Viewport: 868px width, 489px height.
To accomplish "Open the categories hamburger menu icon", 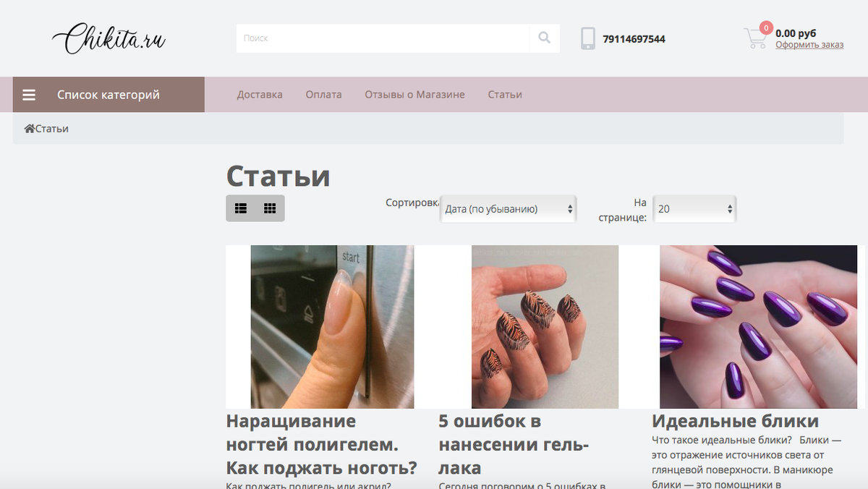I will (x=29, y=94).
